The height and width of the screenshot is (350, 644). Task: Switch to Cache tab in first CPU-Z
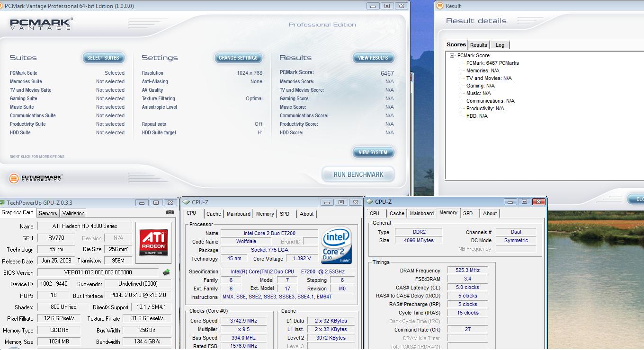click(x=214, y=214)
